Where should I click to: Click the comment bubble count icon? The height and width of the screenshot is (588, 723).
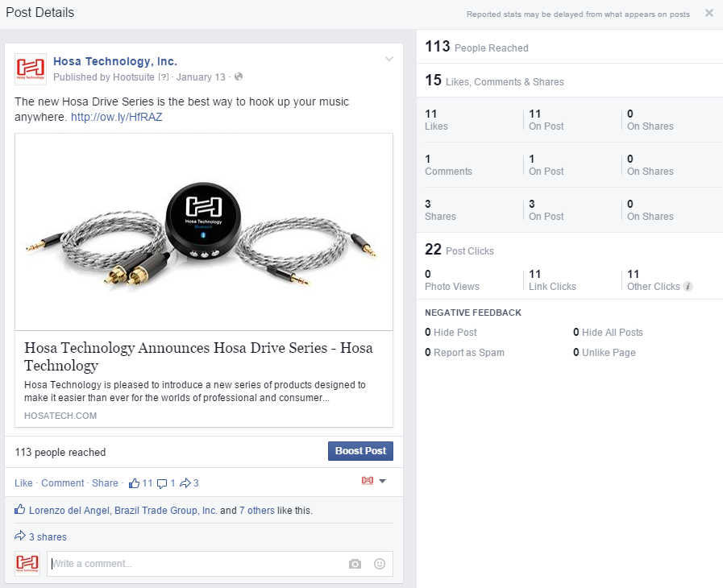pos(162,483)
